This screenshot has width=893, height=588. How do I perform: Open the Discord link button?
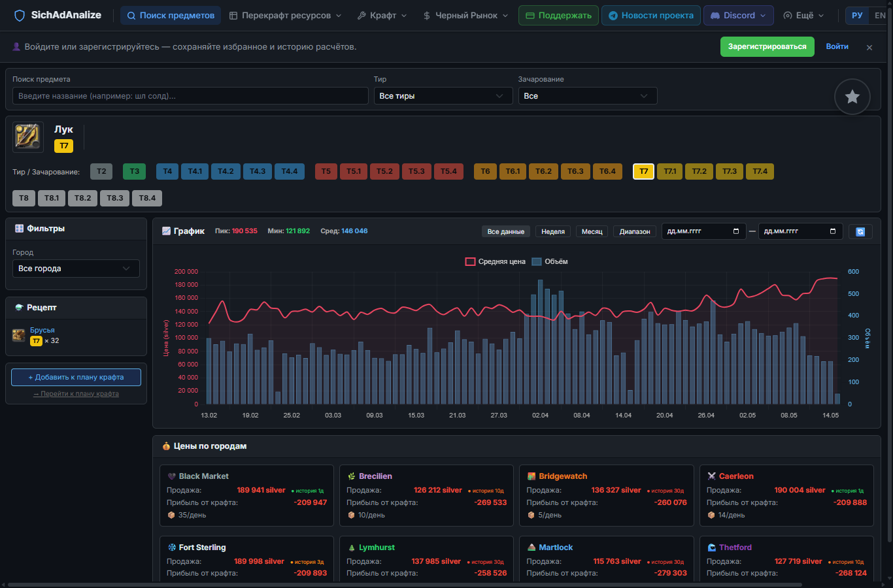point(739,15)
